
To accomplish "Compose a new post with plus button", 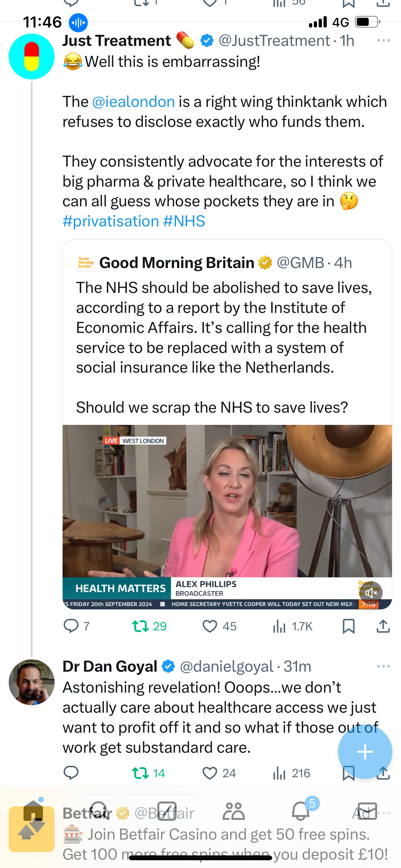I will [x=365, y=752].
